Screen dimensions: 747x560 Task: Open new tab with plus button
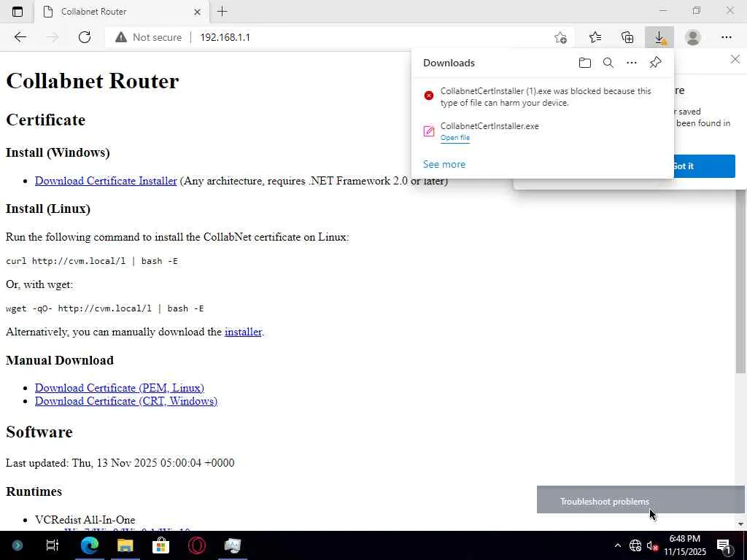click(x=222, y=12)
